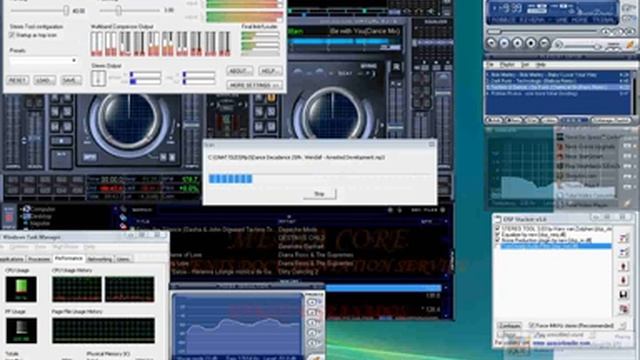Toggle the Startup as tray icon checkbox
The image size is (640, 360).
(x=12, y=35)
